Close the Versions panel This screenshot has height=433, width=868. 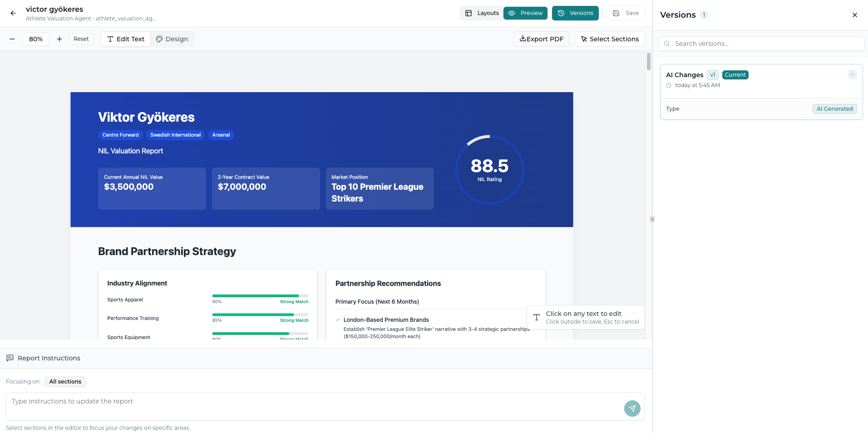854,15
